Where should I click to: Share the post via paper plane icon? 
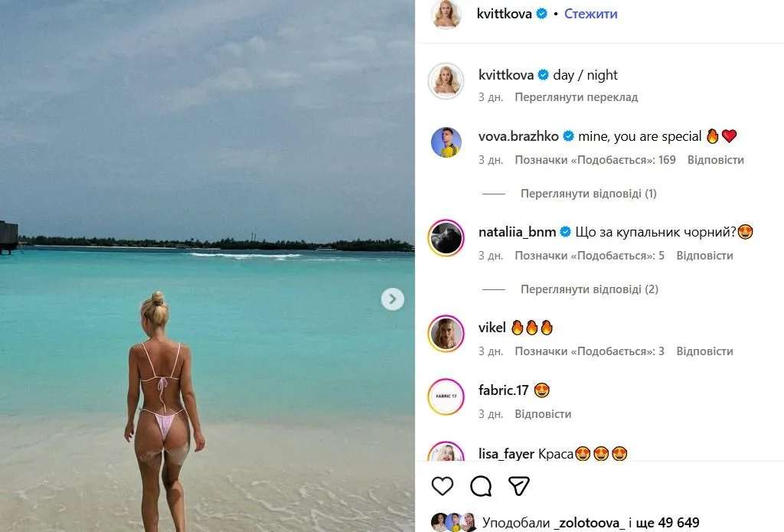[518, 486]
